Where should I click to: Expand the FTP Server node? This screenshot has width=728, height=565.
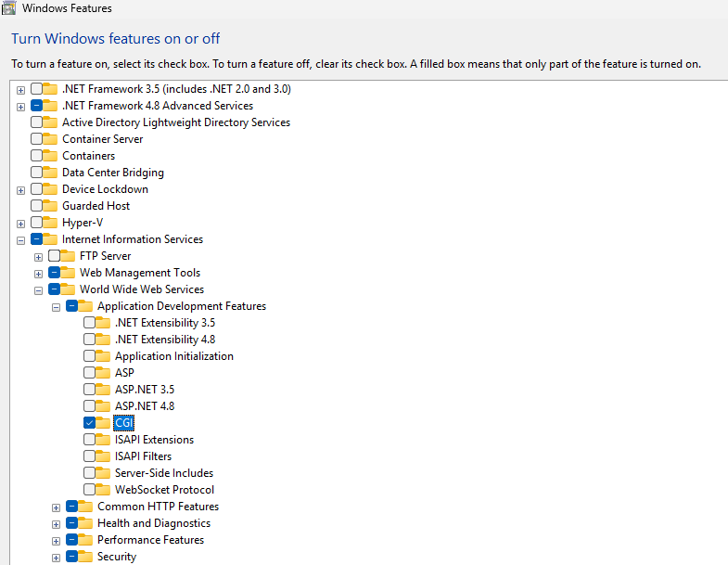pos(39,257)
